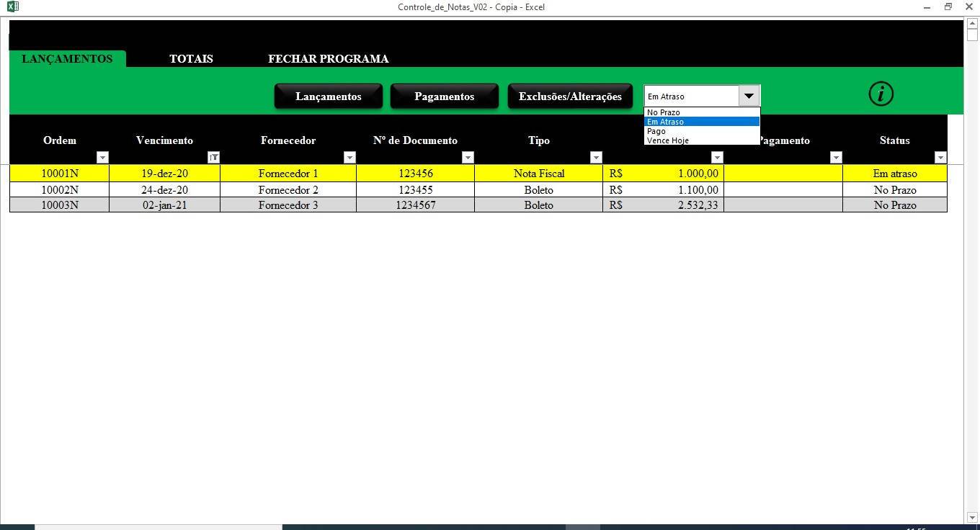Open the Ordem column filter arrow
Viewport: 980px width, 530px height.
tap(102, 157)
